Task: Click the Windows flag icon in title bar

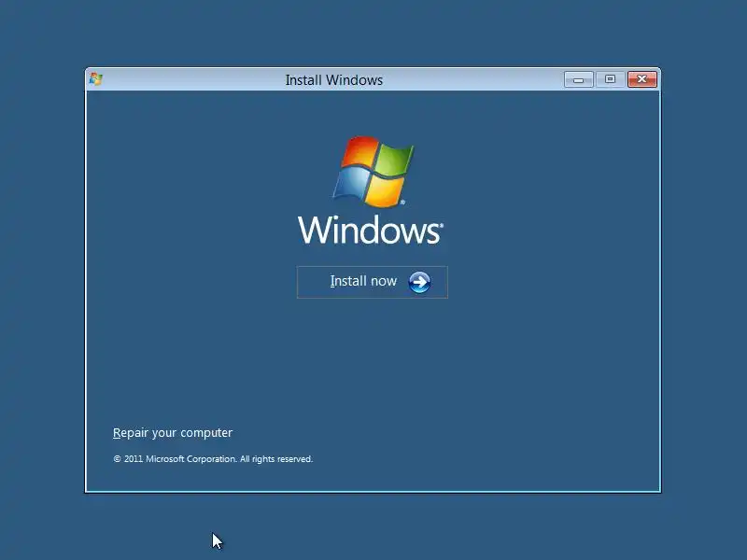Action: 96,79
